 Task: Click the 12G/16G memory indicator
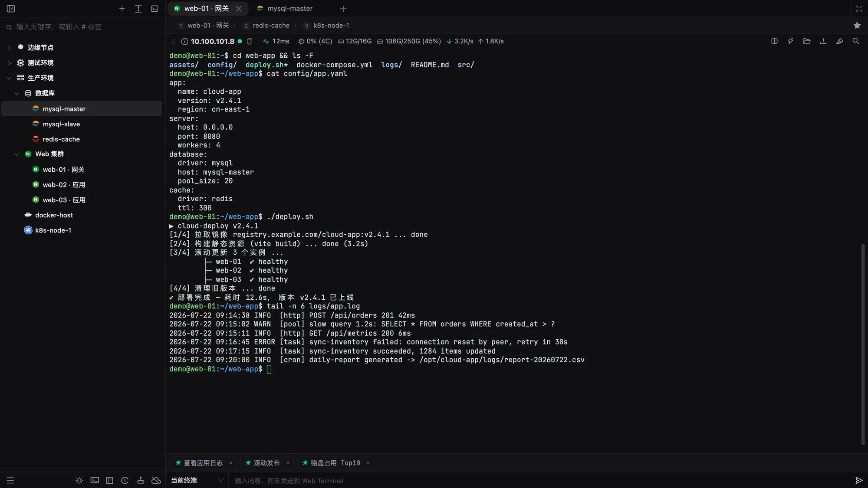coord(355,41)
